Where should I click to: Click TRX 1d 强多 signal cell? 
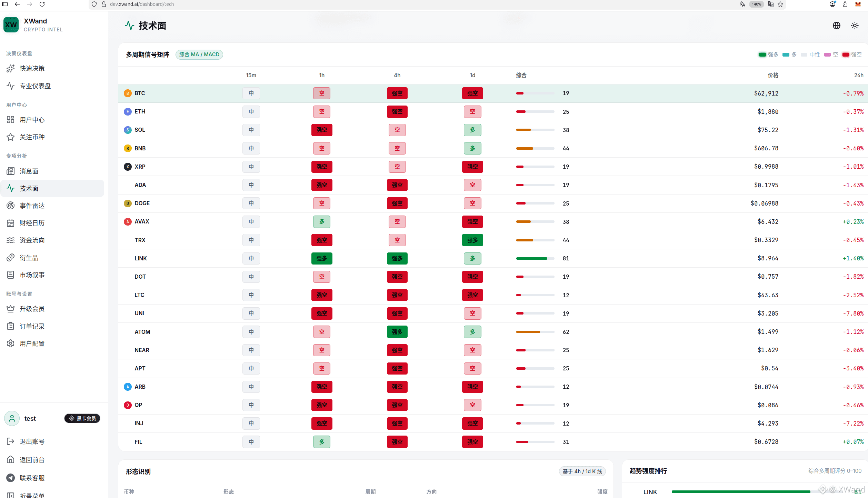472,240
